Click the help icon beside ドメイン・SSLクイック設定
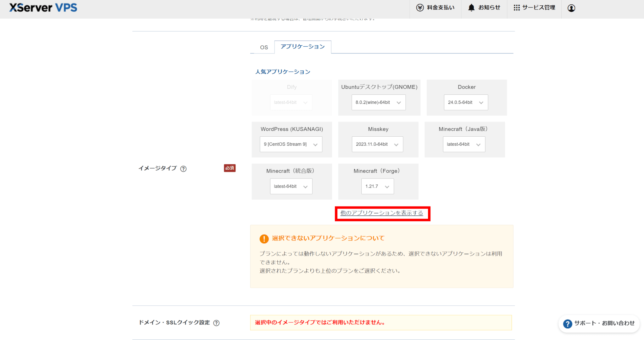 (x=216, y=323)
